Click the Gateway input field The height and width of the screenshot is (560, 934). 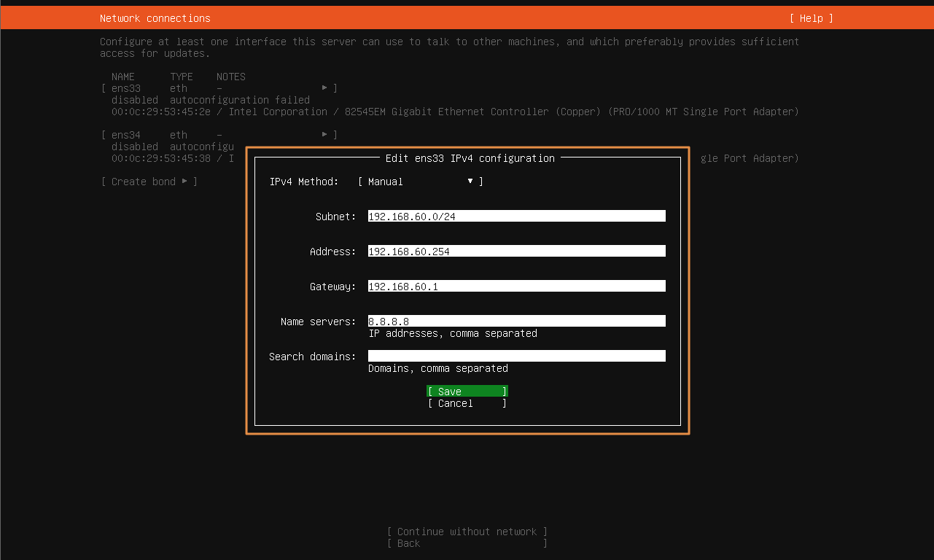click(517, 287)
